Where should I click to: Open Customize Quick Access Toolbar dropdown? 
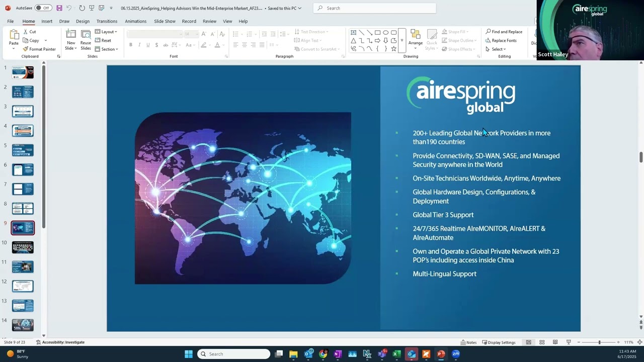(111, 8)
